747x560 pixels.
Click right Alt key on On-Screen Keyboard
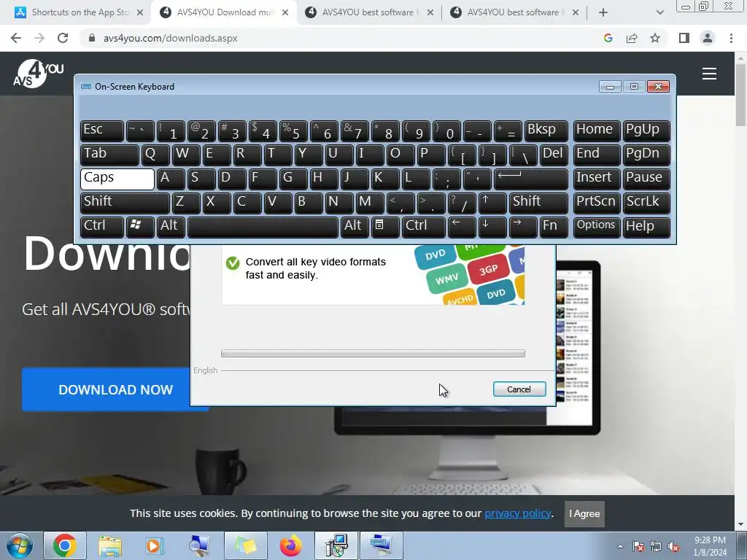355,227
